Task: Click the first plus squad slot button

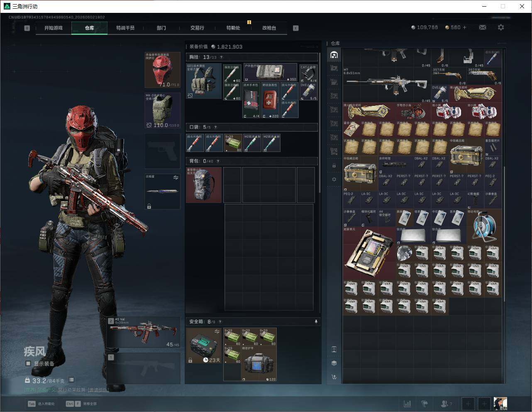Action: (469, 404)
